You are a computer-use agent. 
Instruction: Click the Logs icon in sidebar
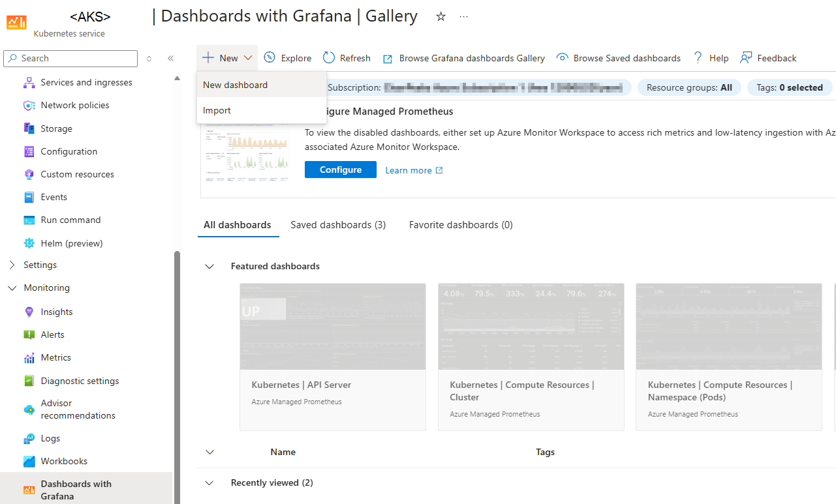[x=29, y=438]
